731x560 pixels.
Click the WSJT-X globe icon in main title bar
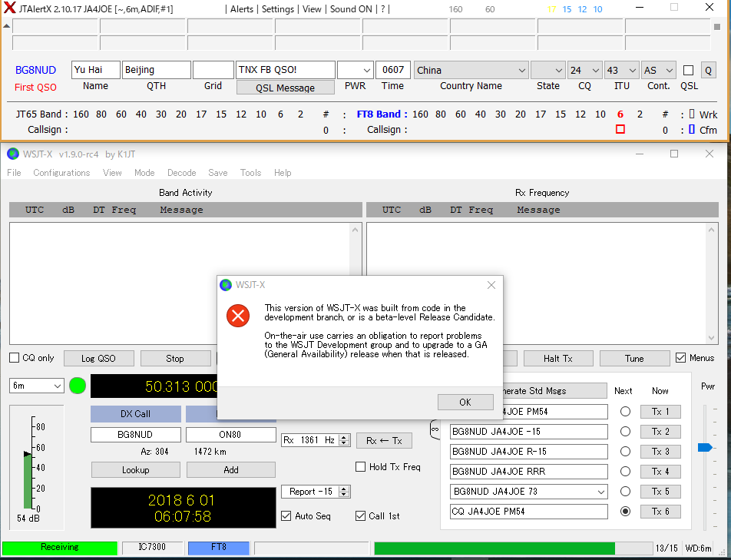(x=12, y=154)
